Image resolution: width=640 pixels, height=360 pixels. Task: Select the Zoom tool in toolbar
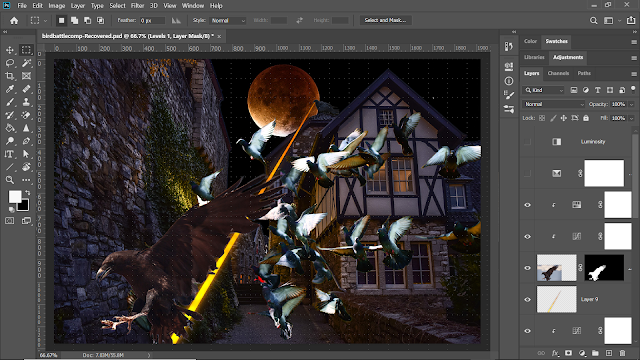tap(10, 180)
